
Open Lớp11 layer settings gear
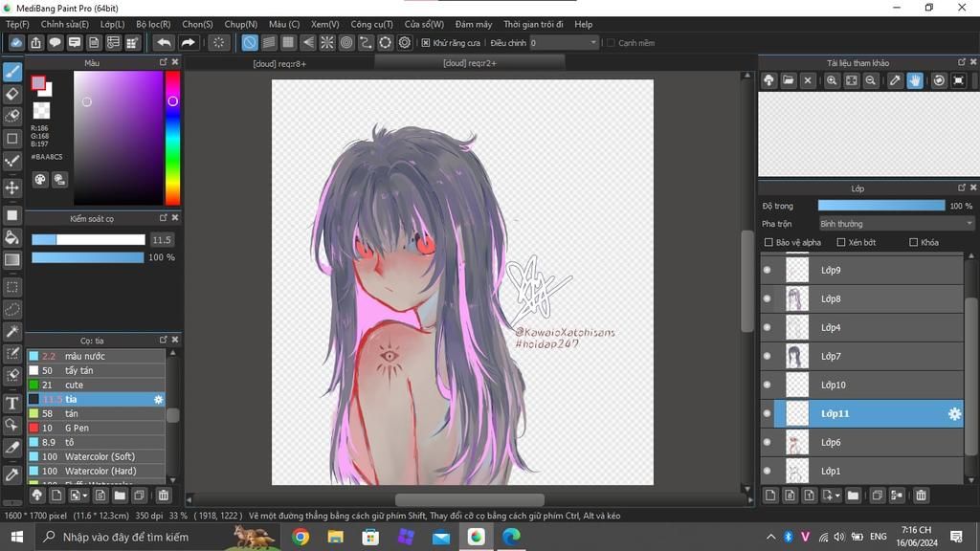pyautogui.click(x=954, y=413)
